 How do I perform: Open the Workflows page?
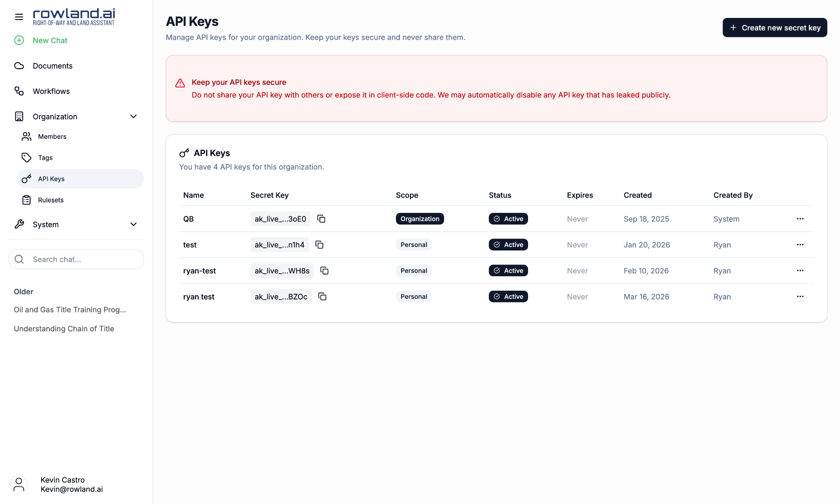[51, 91]
